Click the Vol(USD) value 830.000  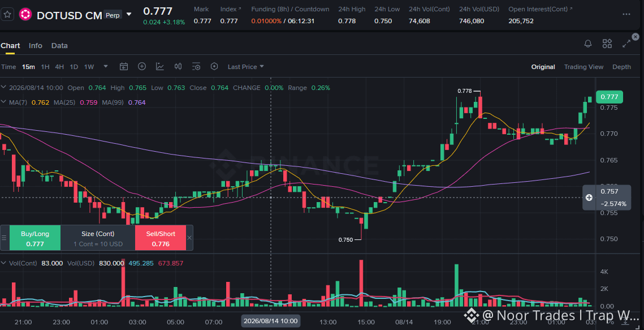(x=111, y=263)
